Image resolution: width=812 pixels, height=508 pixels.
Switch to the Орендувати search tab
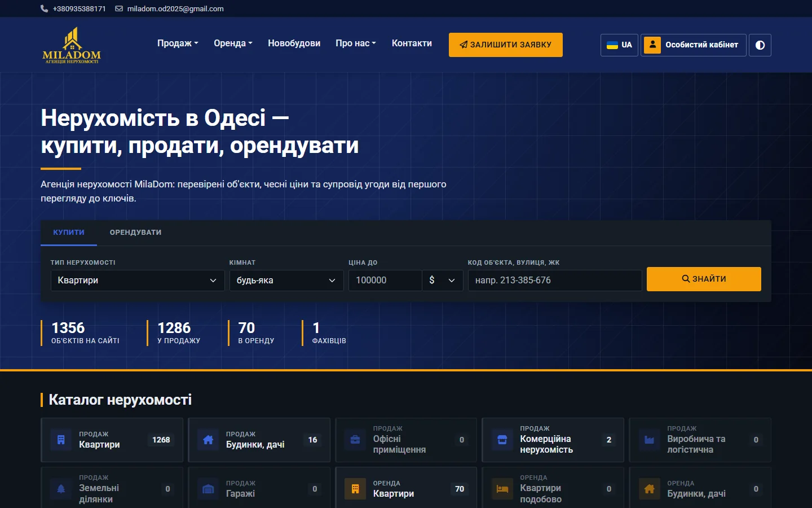tap(135, 233)
